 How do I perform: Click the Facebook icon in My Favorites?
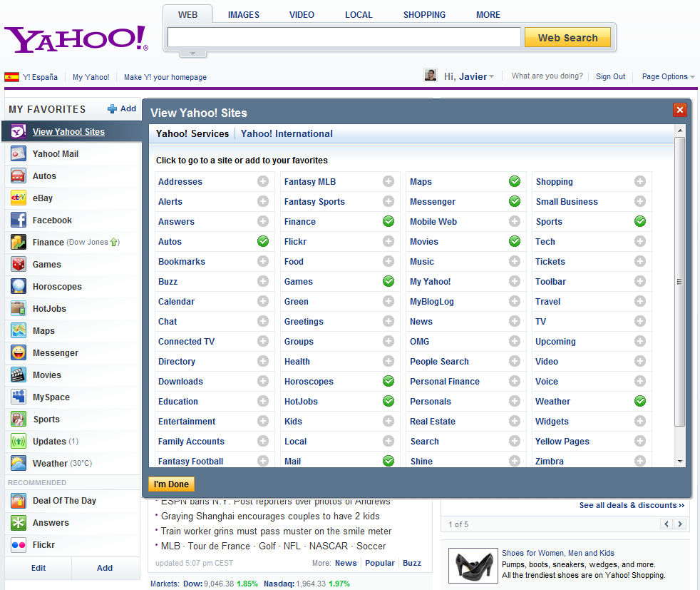tap(19, 220)
